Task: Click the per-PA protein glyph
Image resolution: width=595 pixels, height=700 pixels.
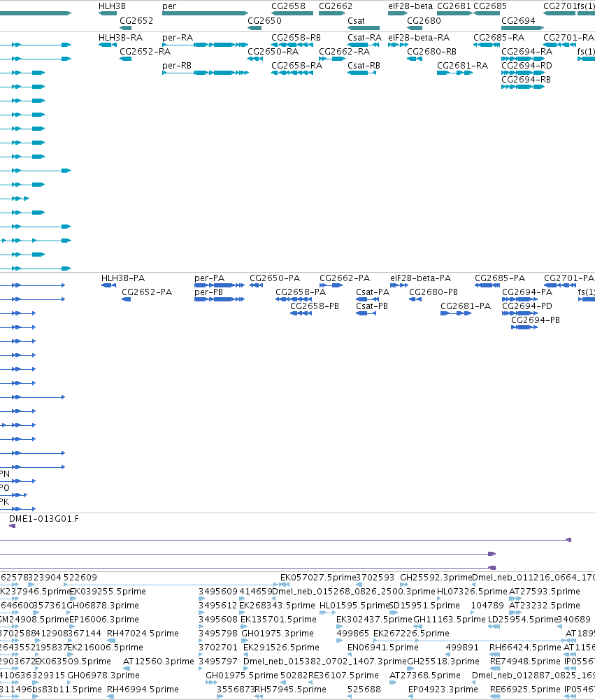Action: click(x=220, y=285)
